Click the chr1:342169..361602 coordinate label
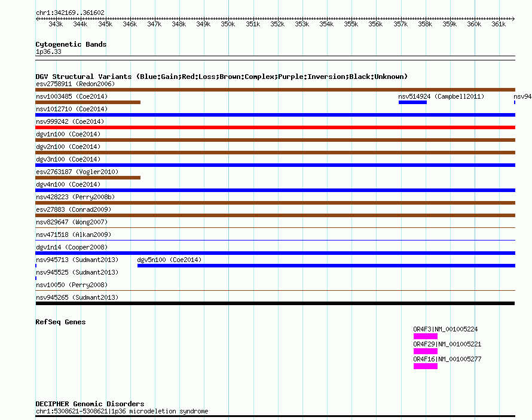 point(70,13)
